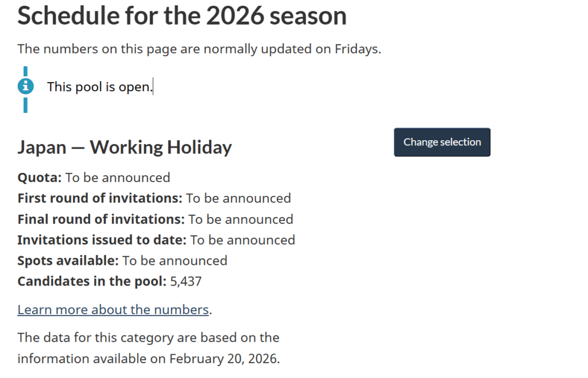
Task: Click the Schedule for the 2026 season heading
Action: (x=182, y=16)
